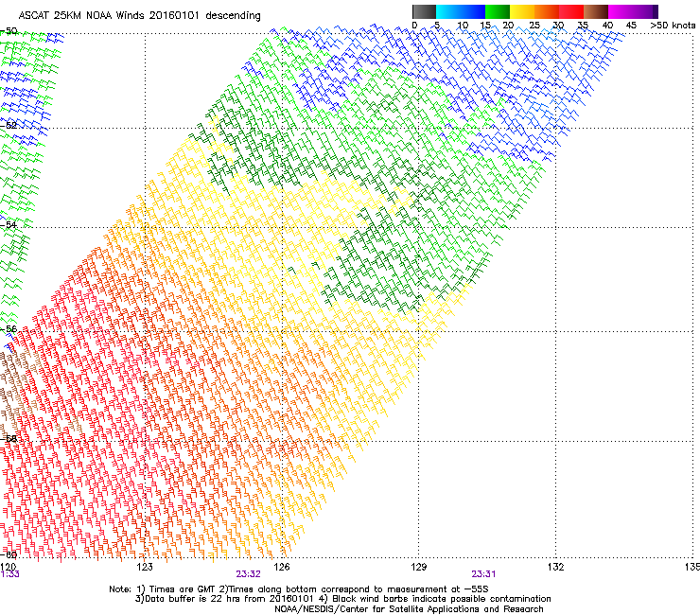This screenshot has width=700, height=615.
Task: Click the purple '23:32' pass time label
Action: 248,574
